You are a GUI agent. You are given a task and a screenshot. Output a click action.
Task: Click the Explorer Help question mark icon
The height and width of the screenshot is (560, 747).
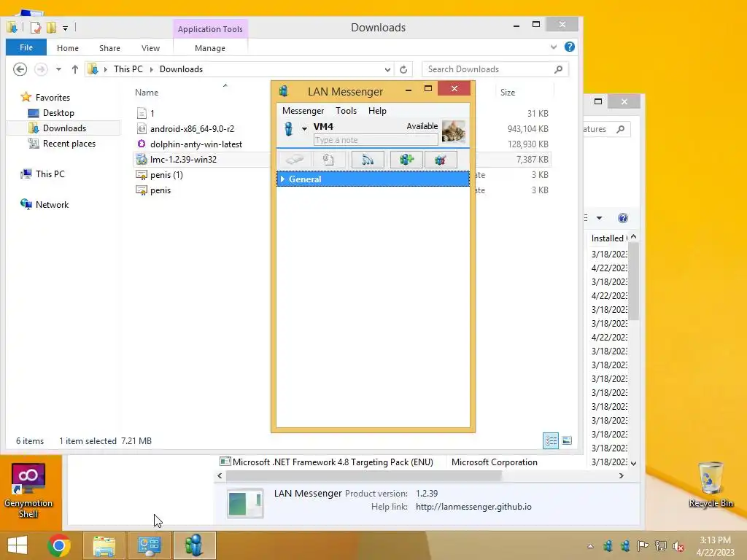pos(569,47)
